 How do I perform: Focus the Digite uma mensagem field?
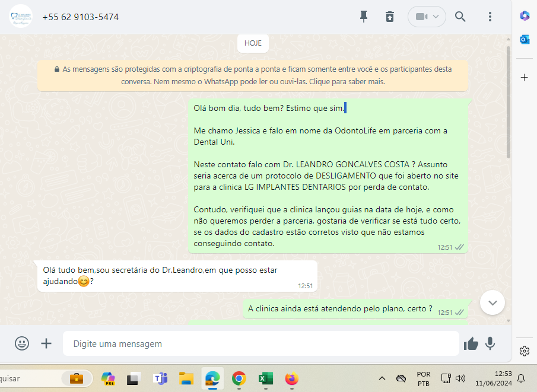(260, 343)
